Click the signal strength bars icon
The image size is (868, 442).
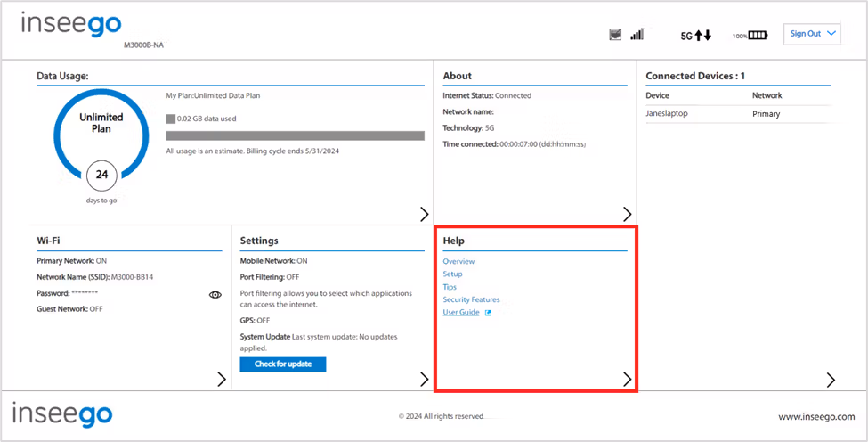pyautogui.click(x=637, y=35)
